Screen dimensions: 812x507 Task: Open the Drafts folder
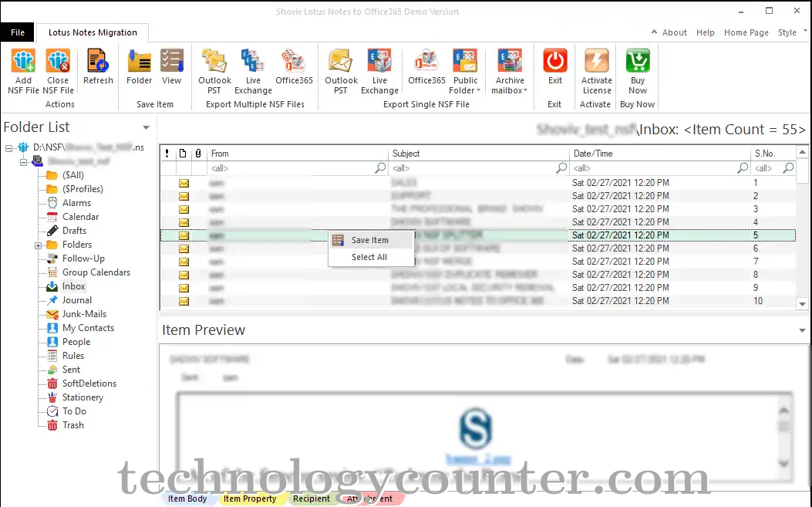74,231
